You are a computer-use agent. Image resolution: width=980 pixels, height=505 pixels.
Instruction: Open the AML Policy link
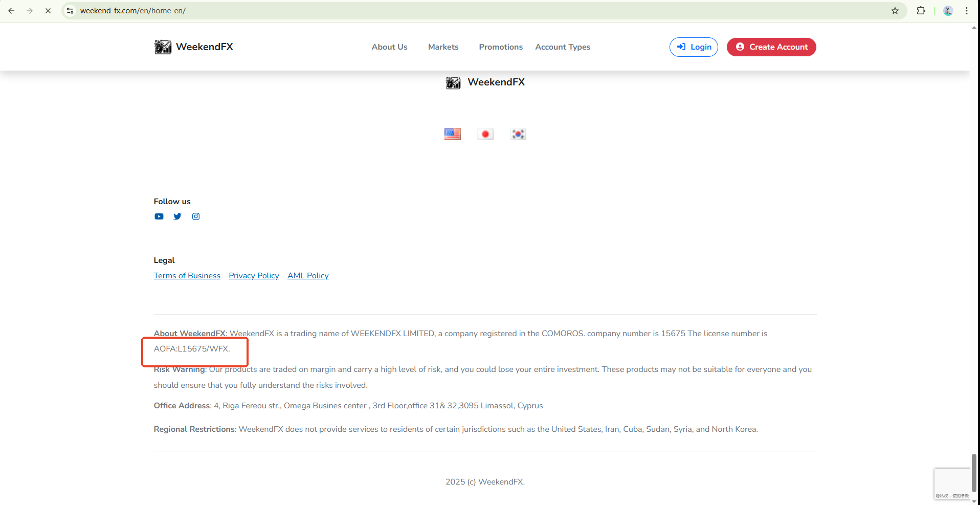tap(308, 276)
